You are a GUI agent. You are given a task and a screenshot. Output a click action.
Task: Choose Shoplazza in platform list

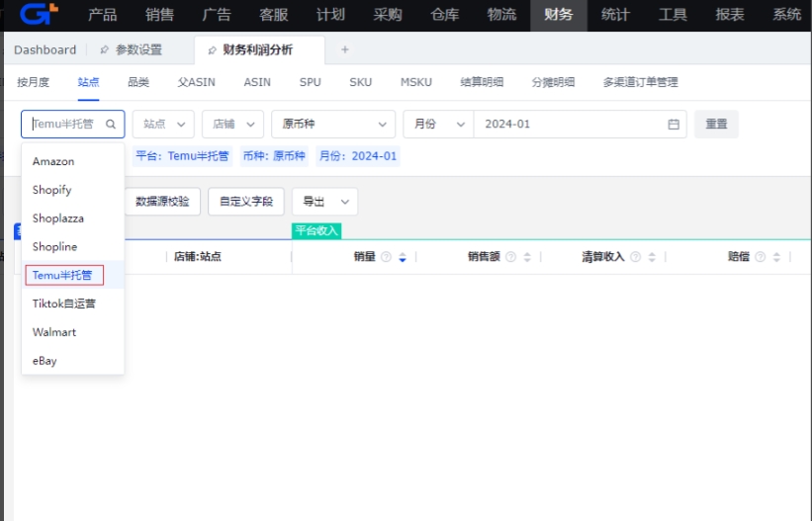coord(72,218)
